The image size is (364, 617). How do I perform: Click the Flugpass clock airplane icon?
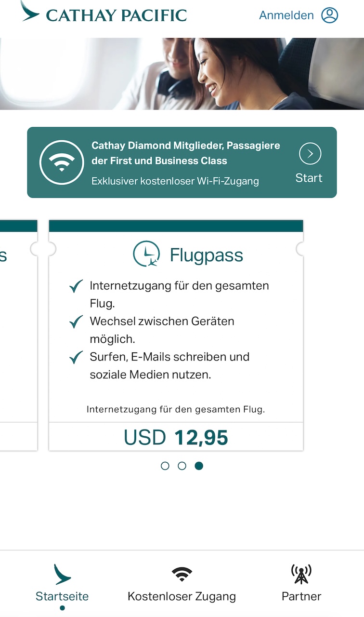[146, 255]
